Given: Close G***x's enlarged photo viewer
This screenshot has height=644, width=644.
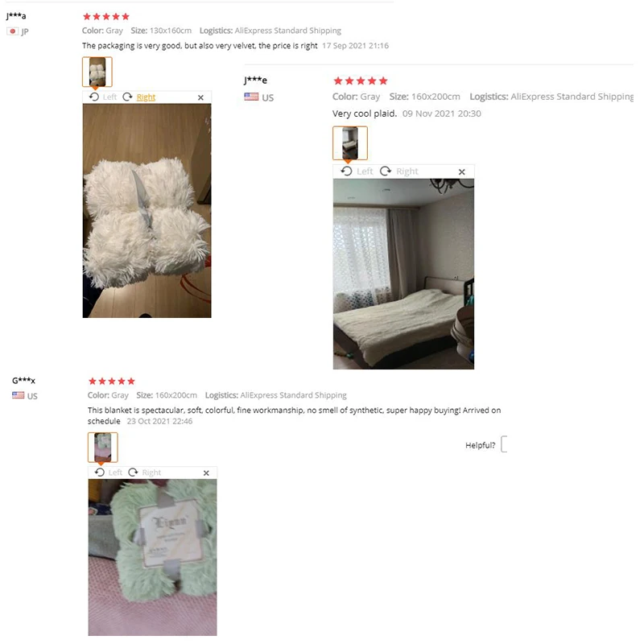Looking at the screenshot, I should [206, 473].
